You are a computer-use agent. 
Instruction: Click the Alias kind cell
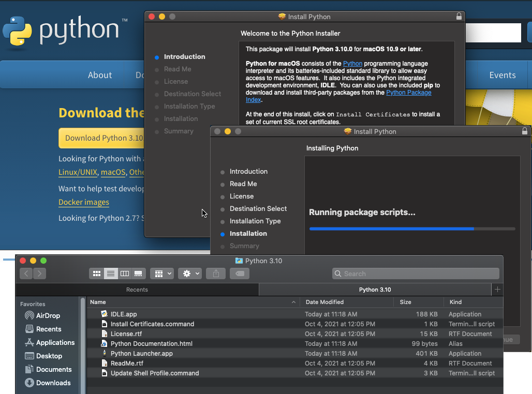(455, 344)
